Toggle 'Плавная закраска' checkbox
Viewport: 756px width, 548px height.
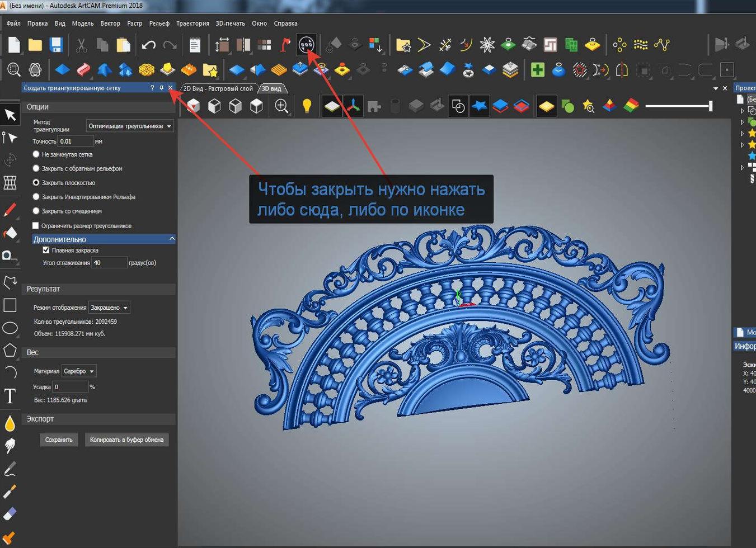coord(46,251)
